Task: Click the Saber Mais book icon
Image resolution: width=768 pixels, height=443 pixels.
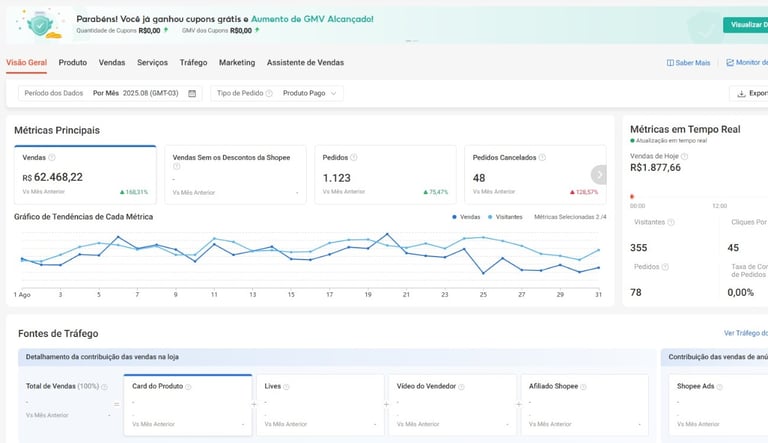Action: [670, 63]
